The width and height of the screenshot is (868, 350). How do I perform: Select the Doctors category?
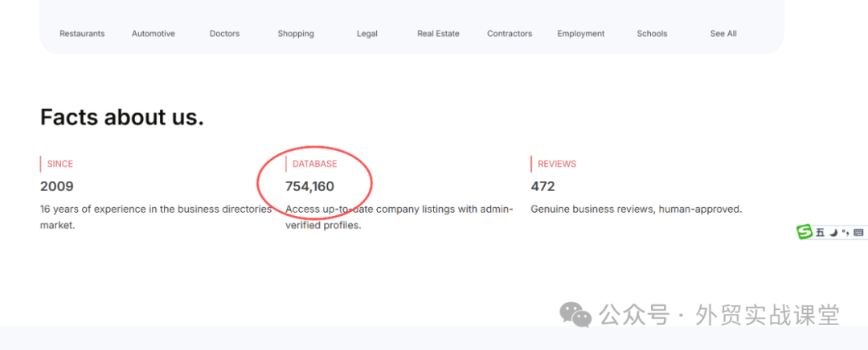click(224, 34)
